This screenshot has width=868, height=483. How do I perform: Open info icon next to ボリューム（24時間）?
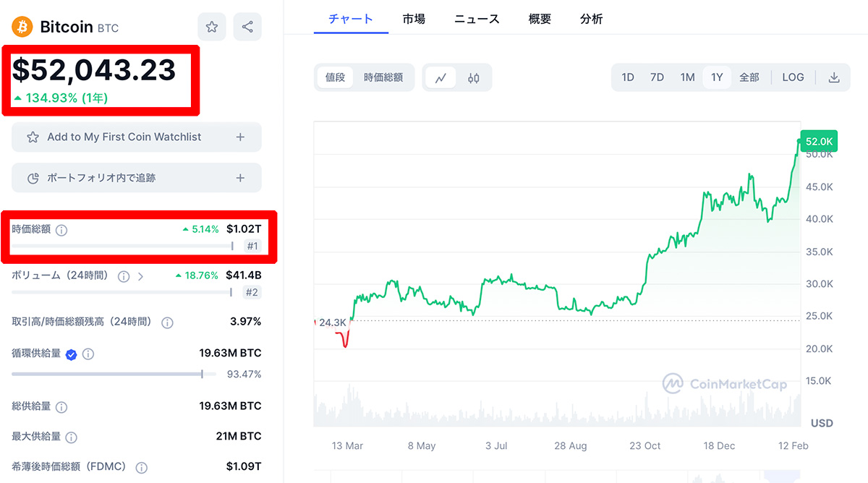click(x=124, y=276)
